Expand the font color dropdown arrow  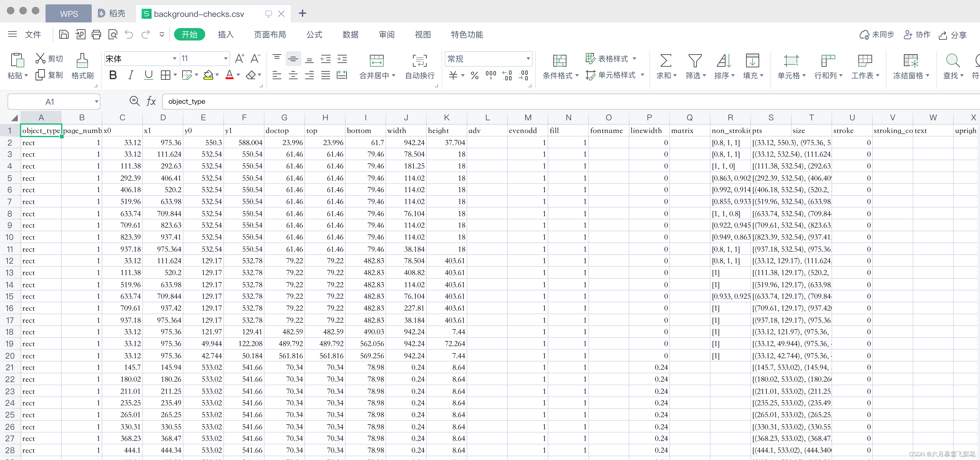(238, 75)
